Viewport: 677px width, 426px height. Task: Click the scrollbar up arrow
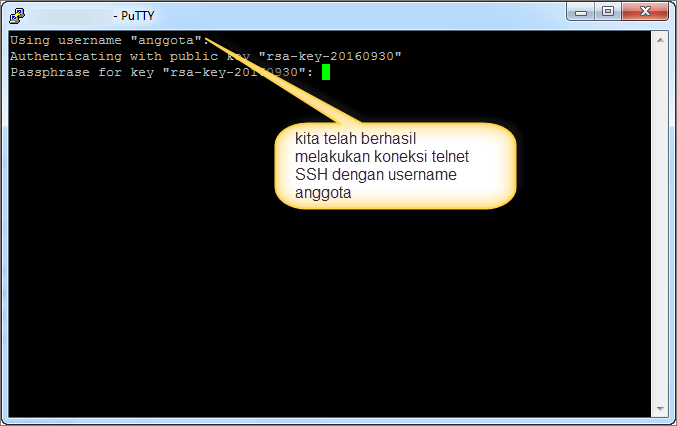(x=659, y=40)
